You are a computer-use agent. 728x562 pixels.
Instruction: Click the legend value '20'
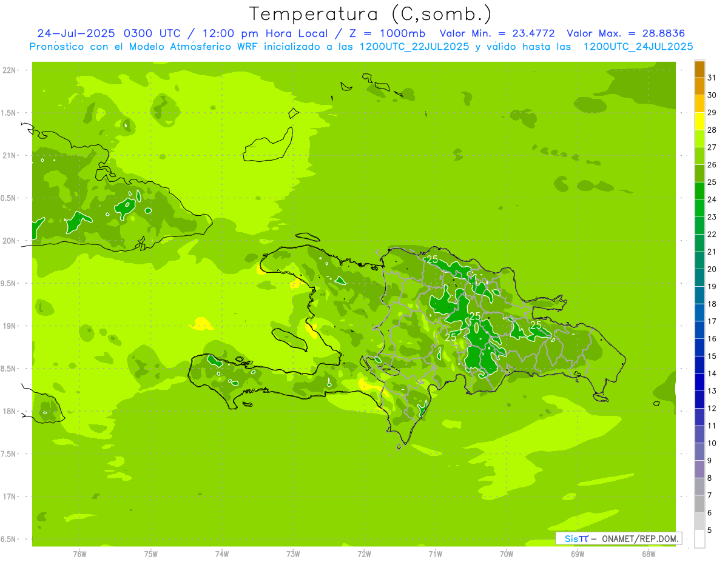(x=712, y=269)
